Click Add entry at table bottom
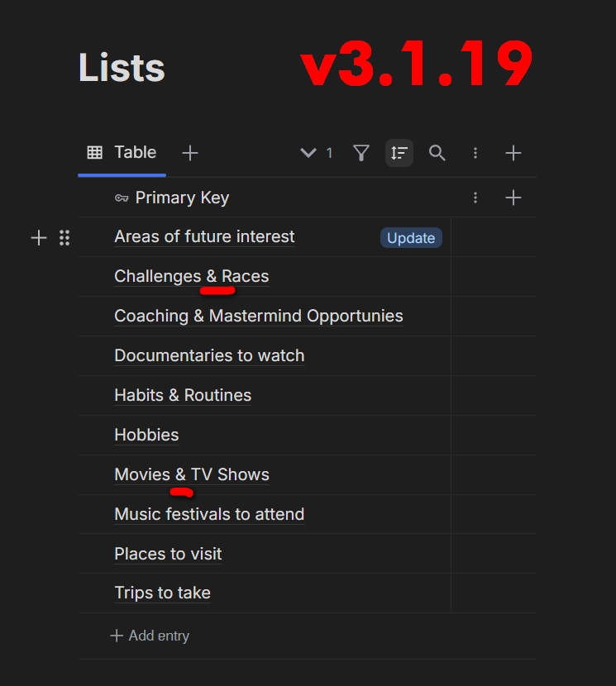The height and width of the screenshot is (686, 616). point(150,636)
